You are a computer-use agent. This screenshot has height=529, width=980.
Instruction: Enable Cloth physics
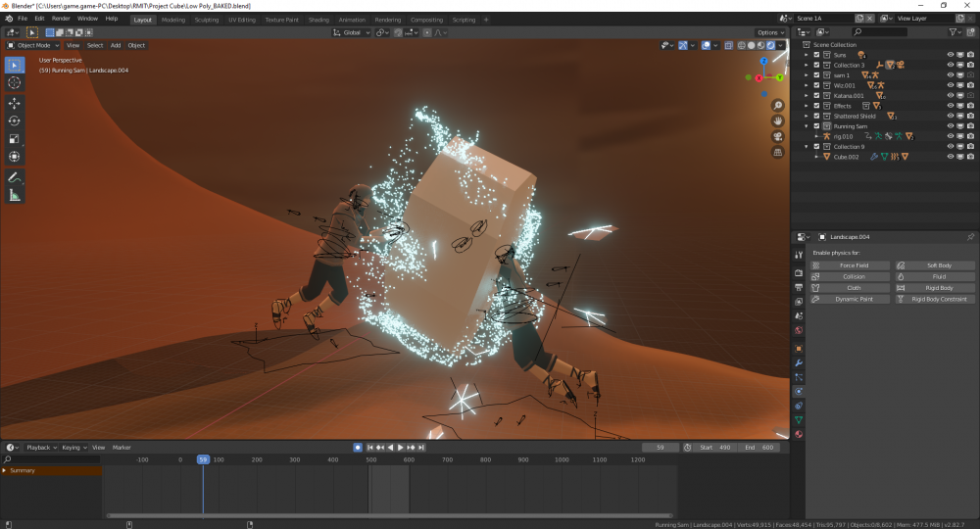point(853,288)
